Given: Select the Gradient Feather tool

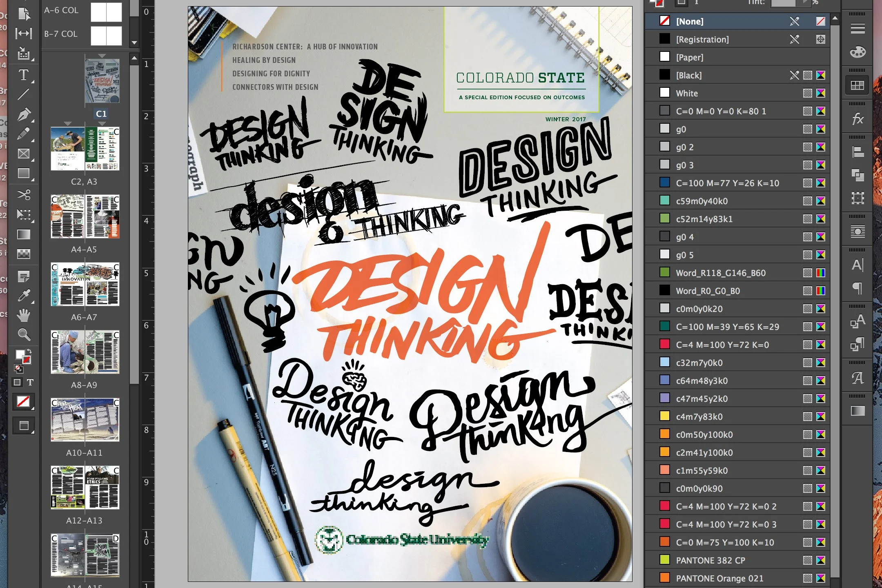Looking at the screenshot, I should tap(24, 254).
